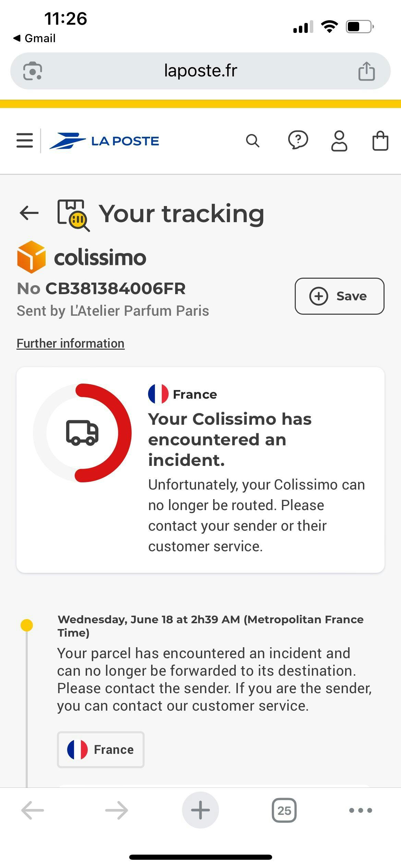Viewport: 401px width, 868px height.
Task: Open a new browser tab with plus
Action: click(200, 810)
